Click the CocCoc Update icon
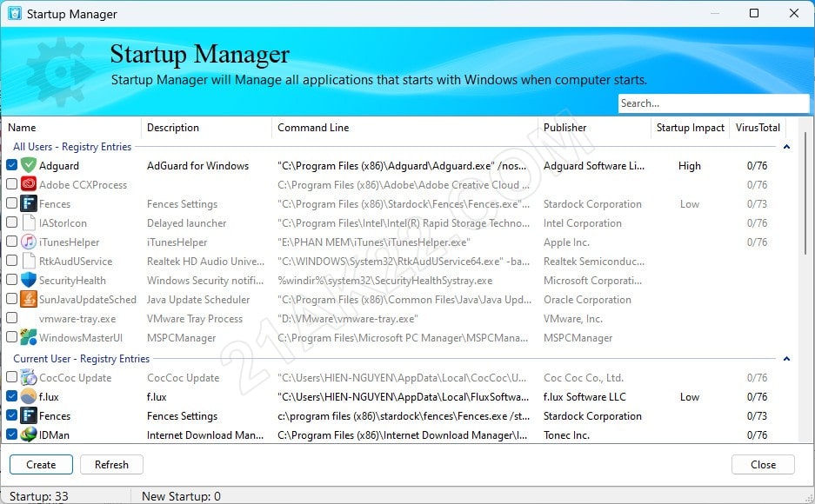 pyautogui.click(x=29, y=378)
